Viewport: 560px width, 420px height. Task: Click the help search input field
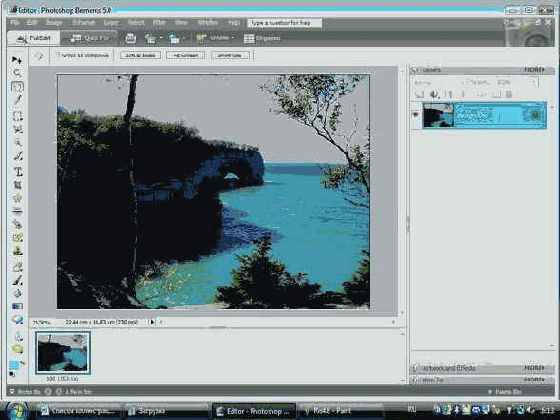pos(285,23)
